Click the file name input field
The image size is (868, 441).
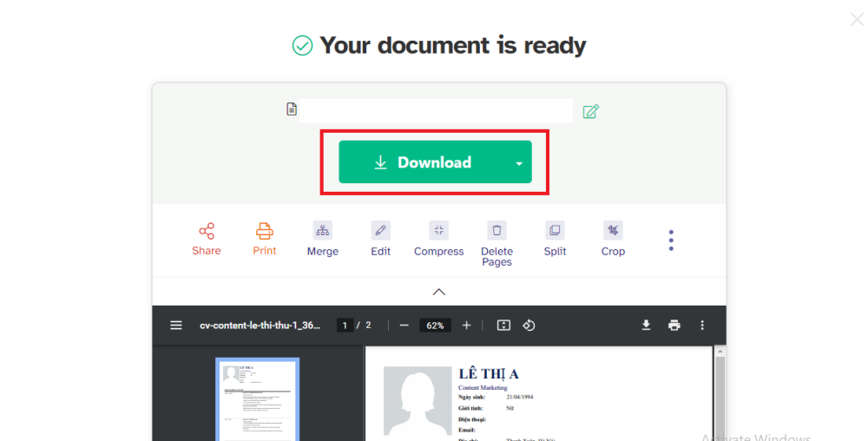coord(436,110)
